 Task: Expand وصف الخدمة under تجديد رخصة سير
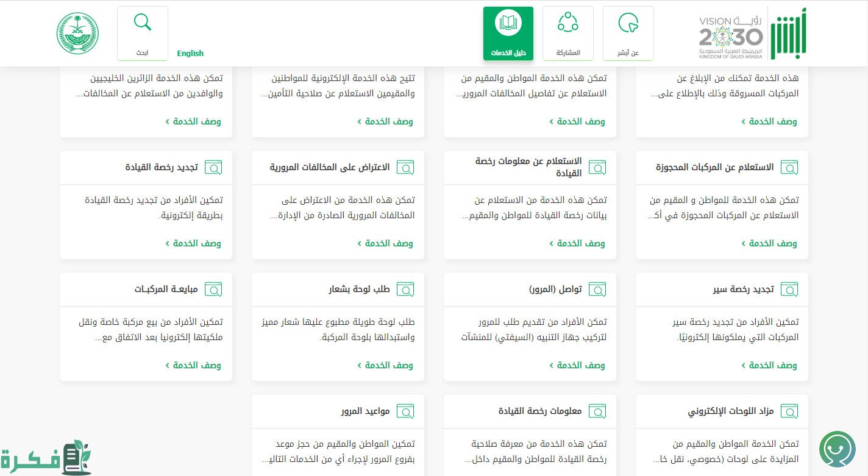click(x=769, y=365)
